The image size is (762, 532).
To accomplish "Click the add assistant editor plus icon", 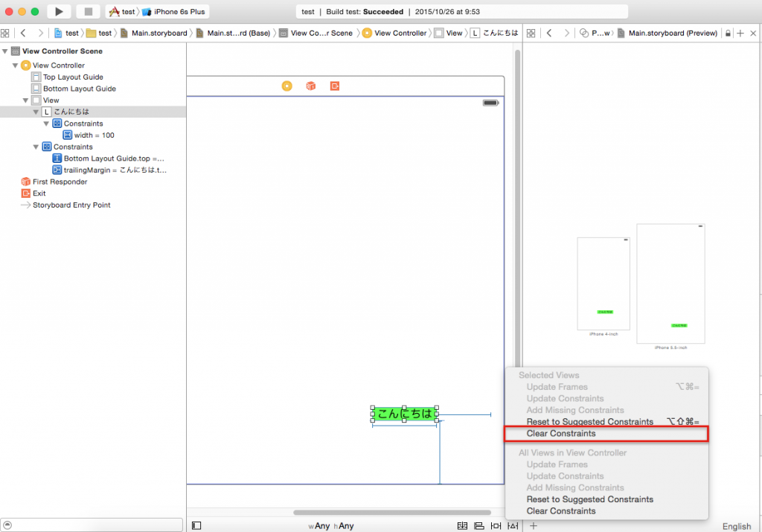I will (740, 33).
